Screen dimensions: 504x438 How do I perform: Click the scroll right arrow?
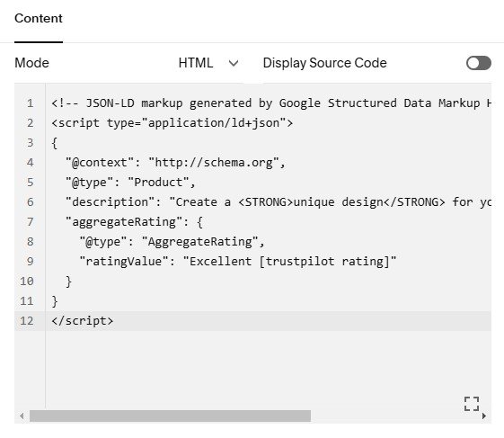(484, 416)
